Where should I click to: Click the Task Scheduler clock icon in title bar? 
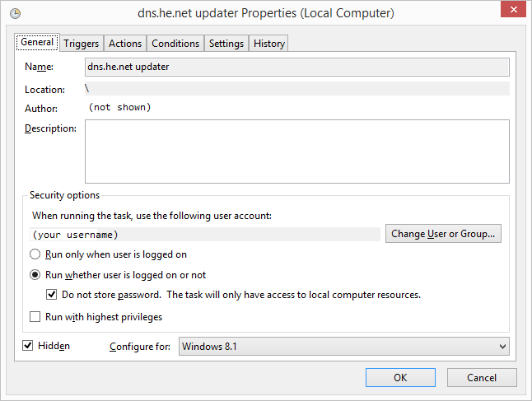pyautogui.click(x=16, y=13)
